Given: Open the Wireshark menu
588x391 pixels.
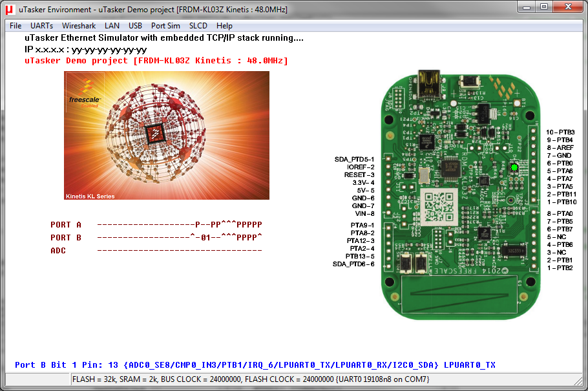Looking at the screenshot, I should click(79, 25).
